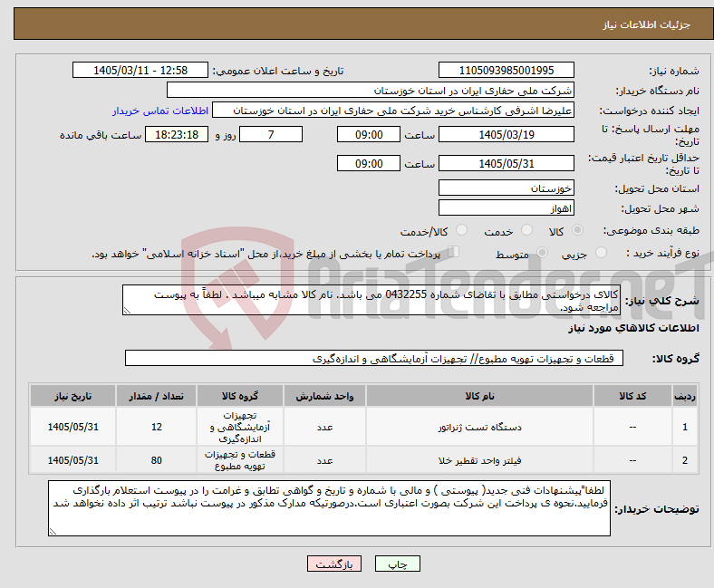Click the ردیف column header

(684, 396)
